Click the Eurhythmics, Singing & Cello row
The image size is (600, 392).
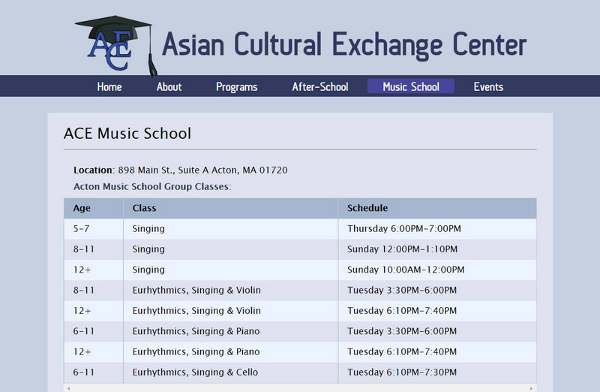point(300,372)
